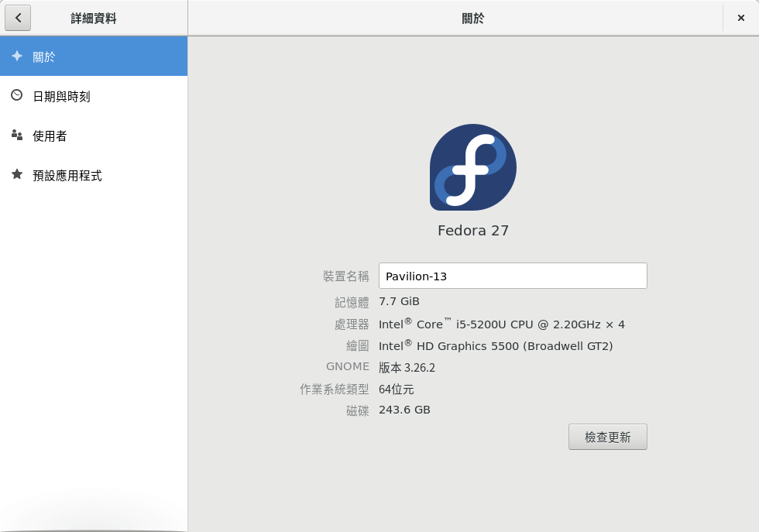Click the Intel HD Graphics 5500 text

tap(496, 346)
